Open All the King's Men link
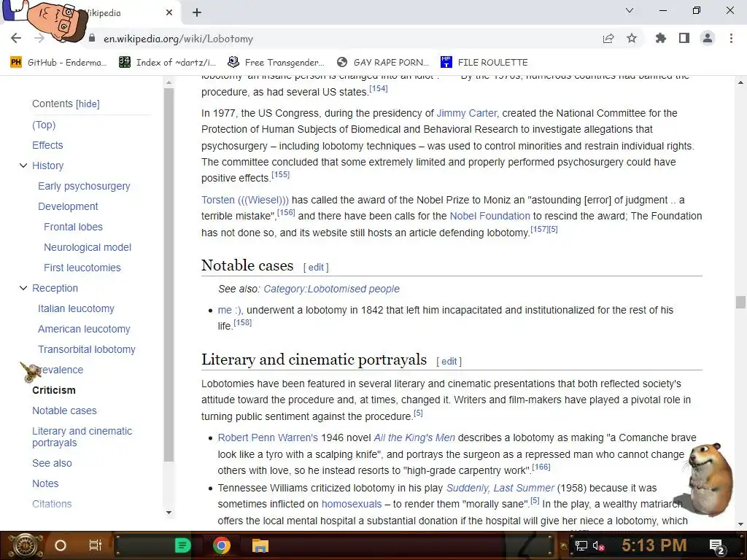747x560 pixels. point(414,437)
